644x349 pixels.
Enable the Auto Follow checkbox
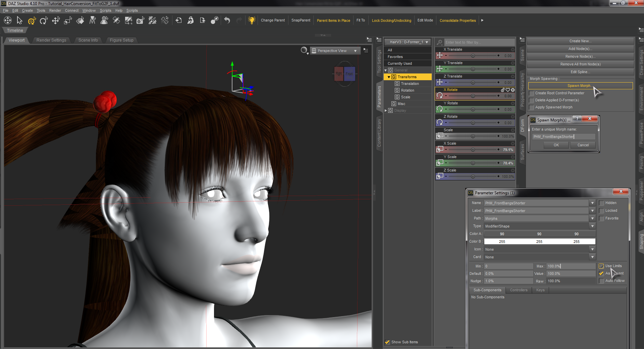(x=601, y=281)
